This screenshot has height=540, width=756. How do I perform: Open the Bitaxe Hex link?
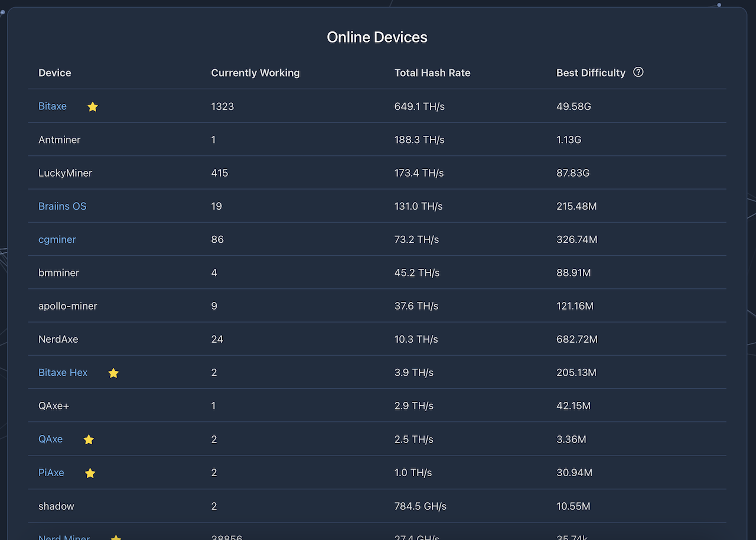point(63,373)
